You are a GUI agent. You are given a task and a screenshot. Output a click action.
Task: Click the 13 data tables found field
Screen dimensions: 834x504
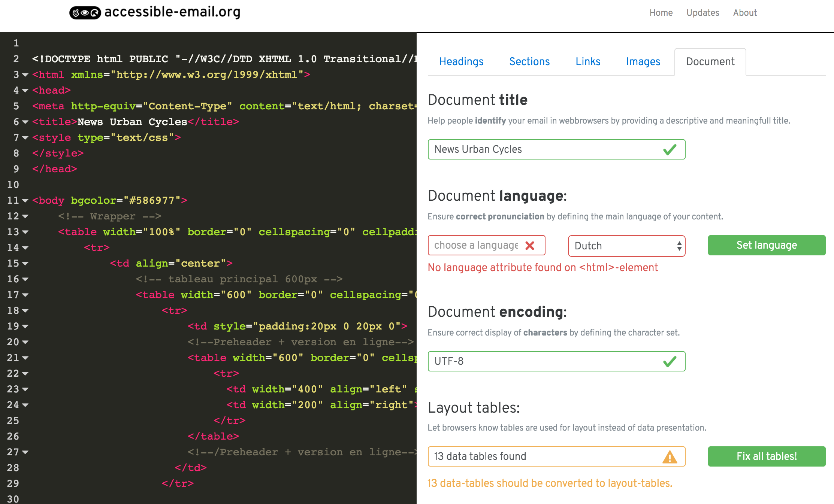556,456
